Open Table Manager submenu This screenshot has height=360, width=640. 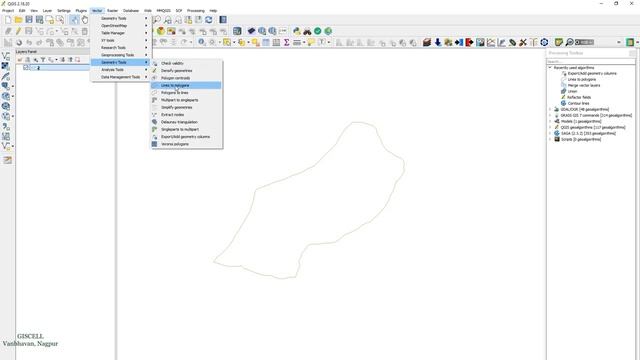coord(121,33)
